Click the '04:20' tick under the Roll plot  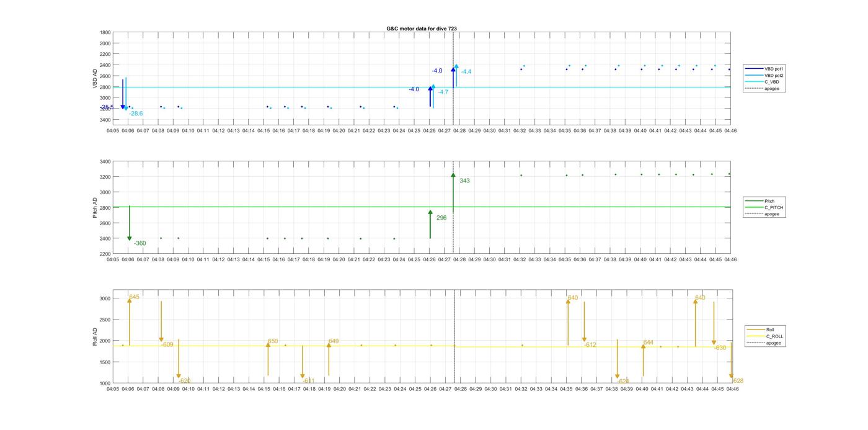click(x=339, y=389)
